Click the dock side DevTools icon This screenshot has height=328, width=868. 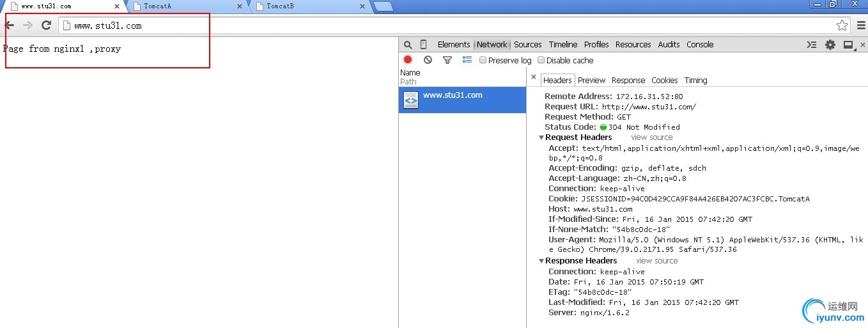point(848,45)
